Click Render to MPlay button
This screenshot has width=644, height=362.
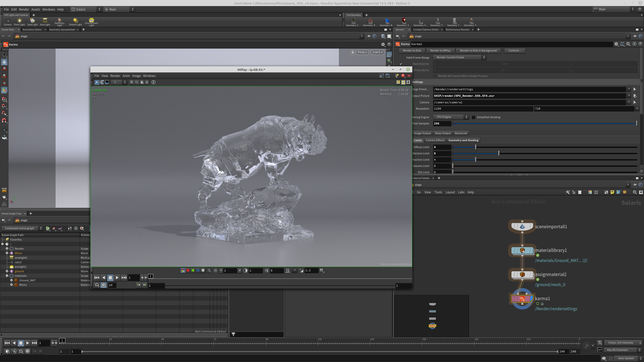pyautogui.click(x=440, y=51)
